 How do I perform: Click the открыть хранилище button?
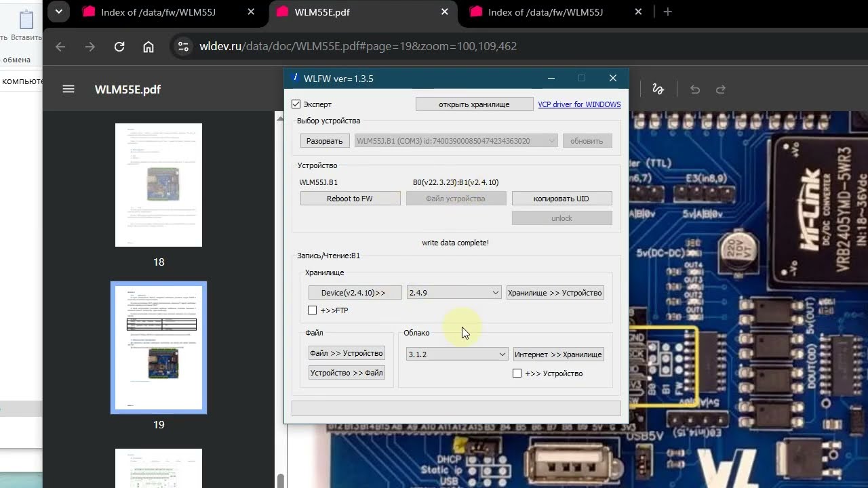tap(474, 104)
